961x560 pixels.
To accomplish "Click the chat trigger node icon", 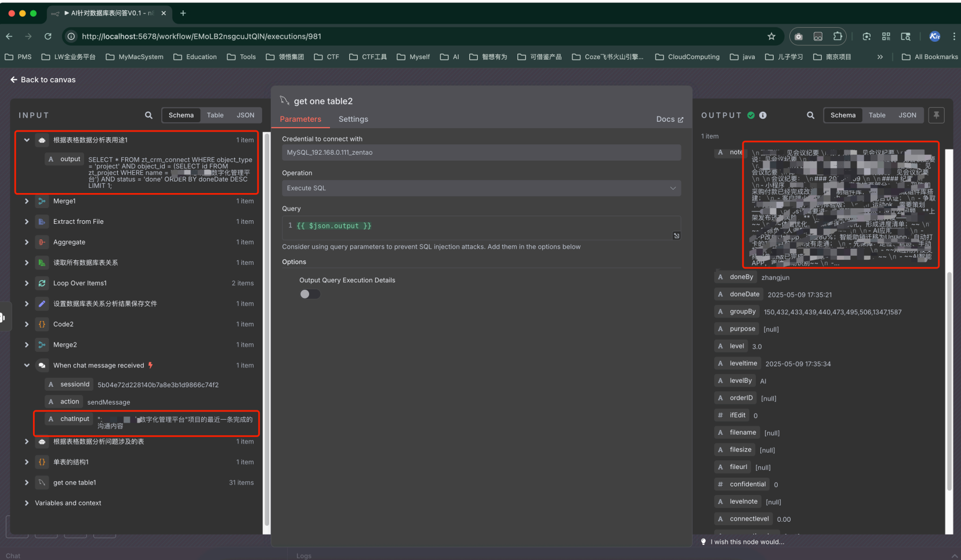I will point(42,365).
